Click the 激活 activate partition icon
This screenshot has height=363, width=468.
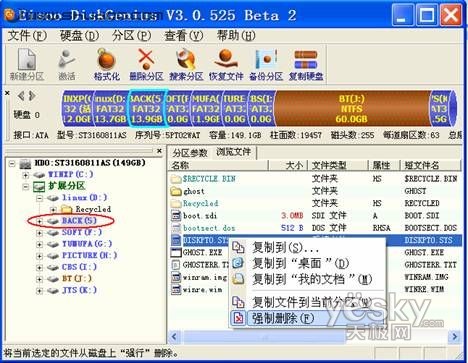[x=67, y=65]
